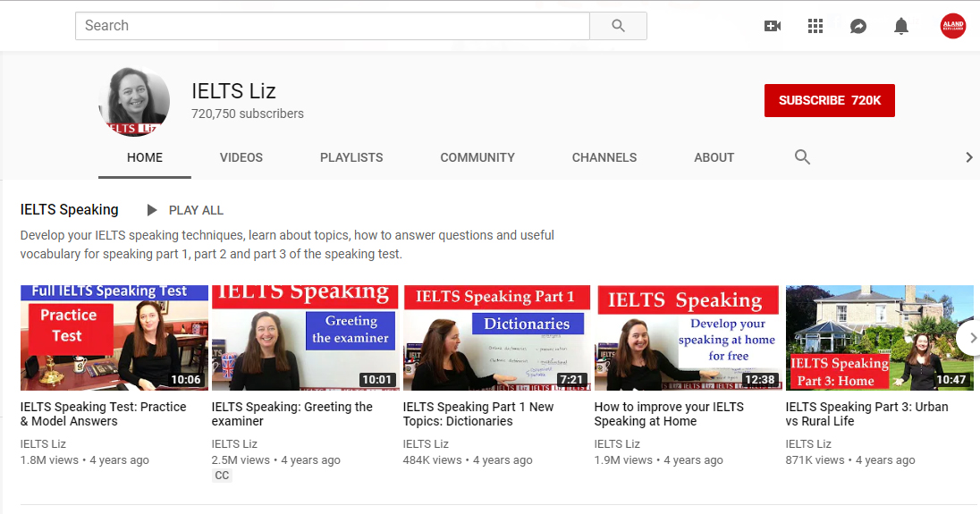
Task: Switch to the PLAYLISTS tab
Action: pos(351,157)
